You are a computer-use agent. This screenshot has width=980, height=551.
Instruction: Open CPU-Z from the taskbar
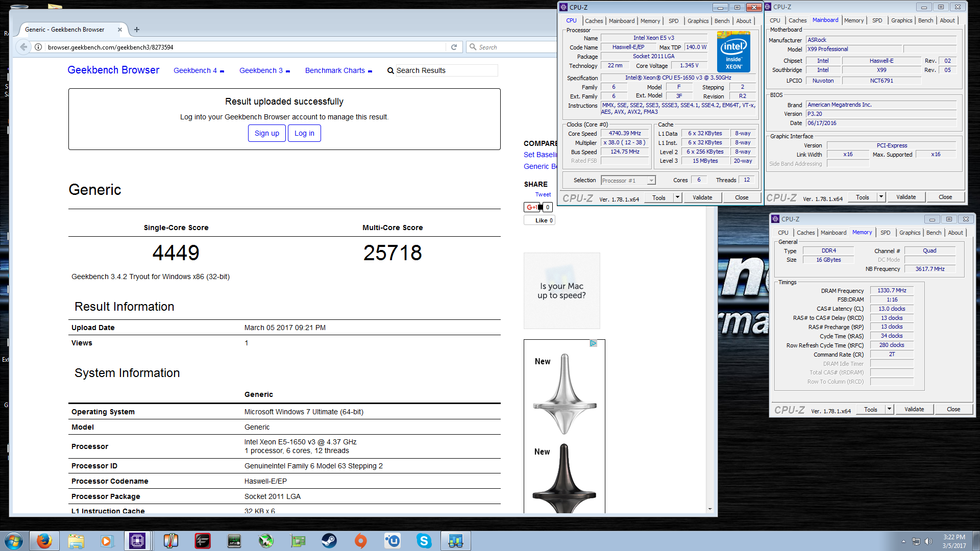click(137, 541)
